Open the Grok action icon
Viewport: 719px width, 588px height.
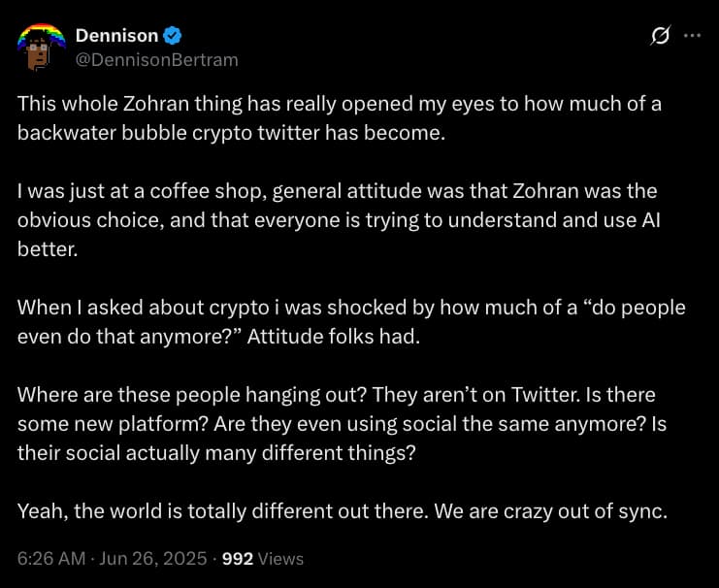[x=661, y=37]
